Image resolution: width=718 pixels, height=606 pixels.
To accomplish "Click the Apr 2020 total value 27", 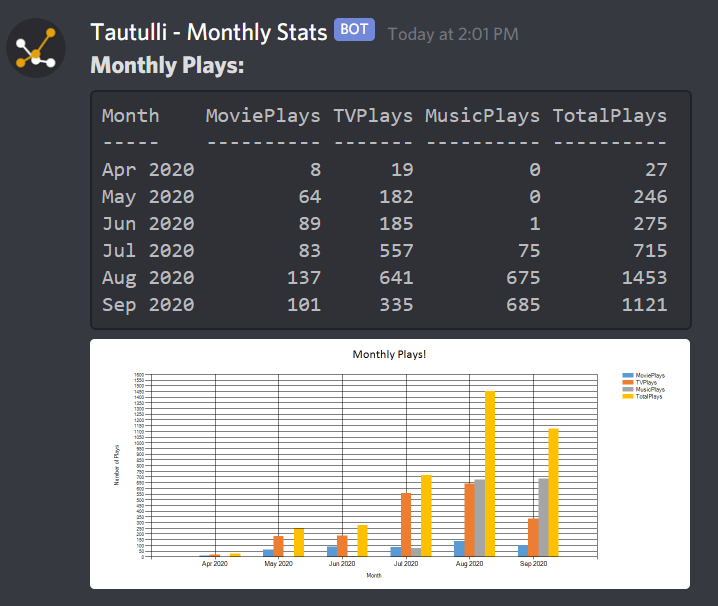I will coord(656,170).
